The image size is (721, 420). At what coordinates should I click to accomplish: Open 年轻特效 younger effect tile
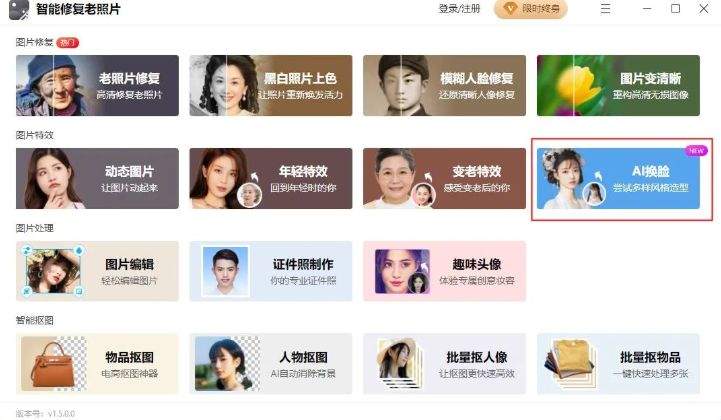coord(271,178)
